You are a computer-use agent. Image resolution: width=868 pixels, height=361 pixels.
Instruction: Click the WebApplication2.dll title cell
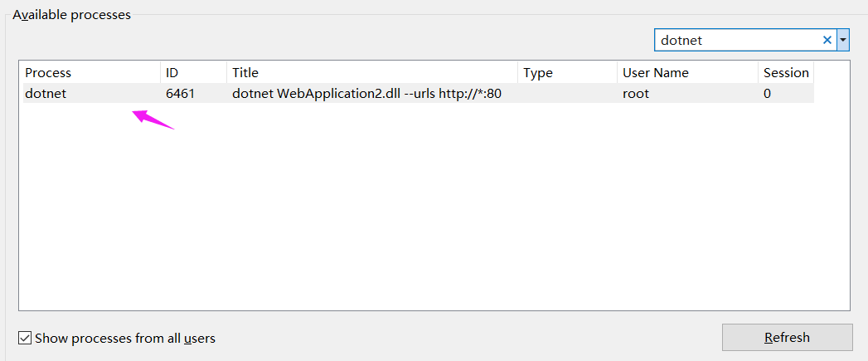[x=366, y=94]
